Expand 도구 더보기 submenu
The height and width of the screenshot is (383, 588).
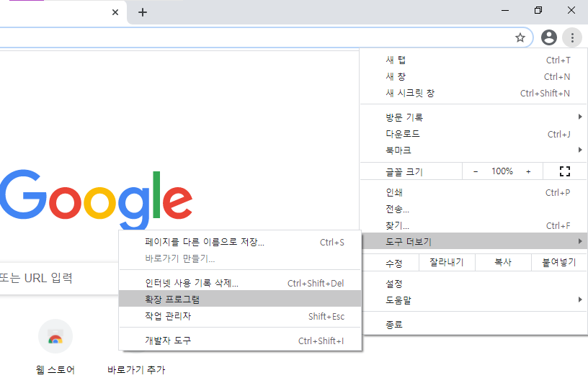click(x=474, y=241)
